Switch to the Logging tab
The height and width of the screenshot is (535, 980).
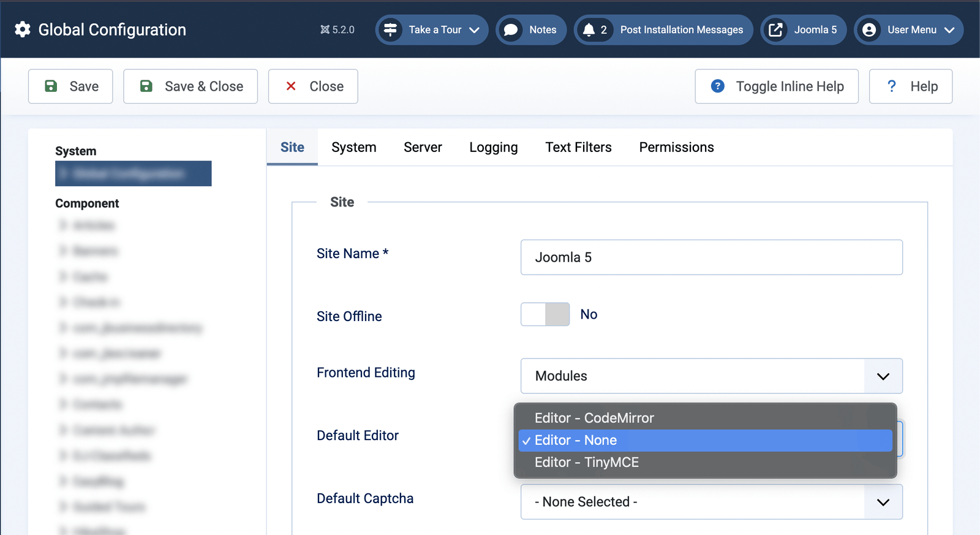click(494, 147)
